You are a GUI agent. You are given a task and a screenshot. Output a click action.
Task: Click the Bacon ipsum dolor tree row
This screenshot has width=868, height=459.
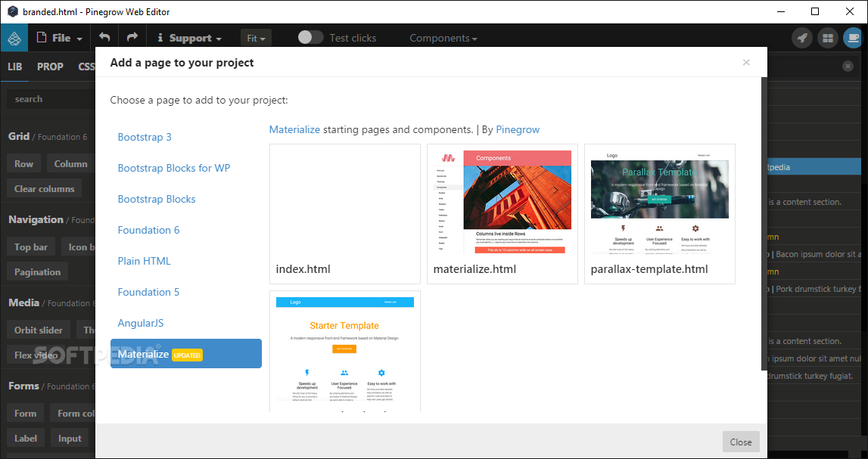click(x=815, y=254)
